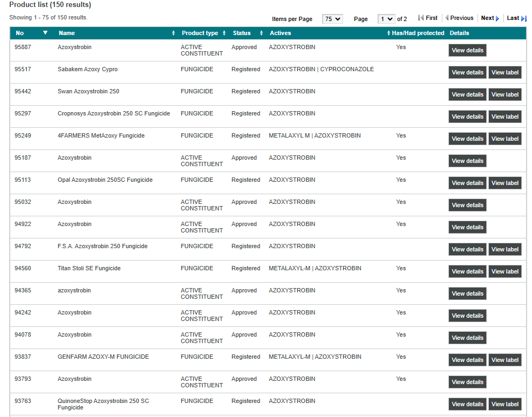Click the Has/Had protected column header
This screenshot has width=532, height=417.
coord(418,33)
